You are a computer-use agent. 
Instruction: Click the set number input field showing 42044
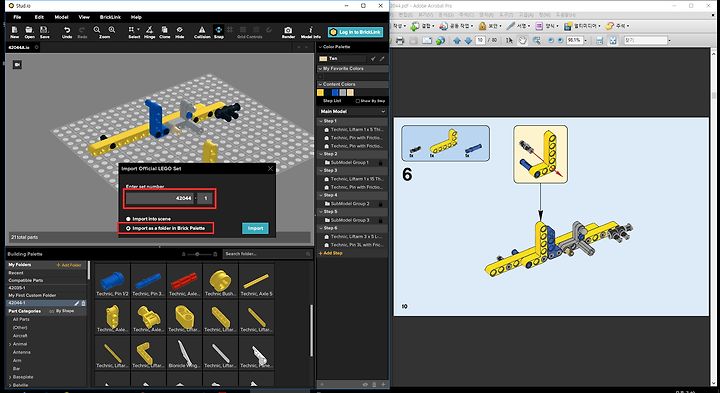point(160,198)
